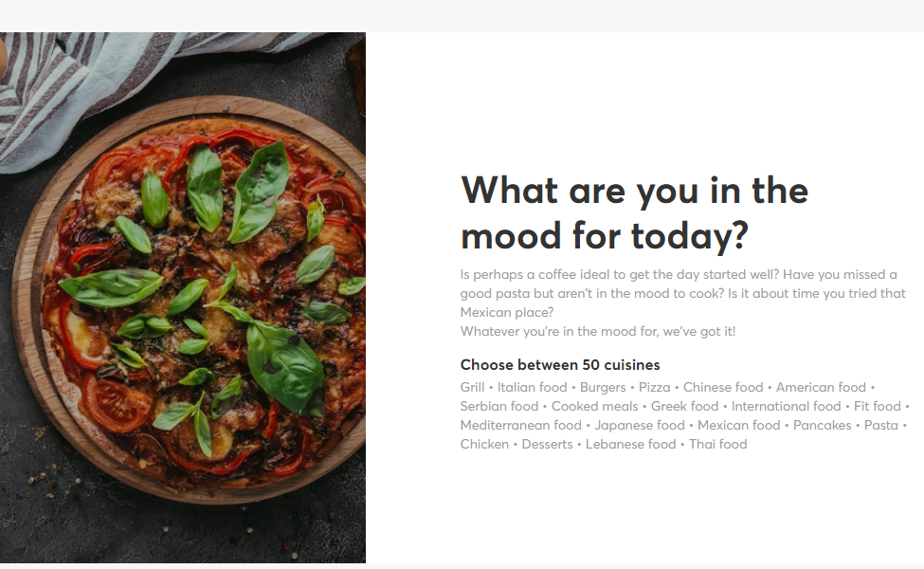
Task: Select the Burgers cuisine link
Action: 603,387
